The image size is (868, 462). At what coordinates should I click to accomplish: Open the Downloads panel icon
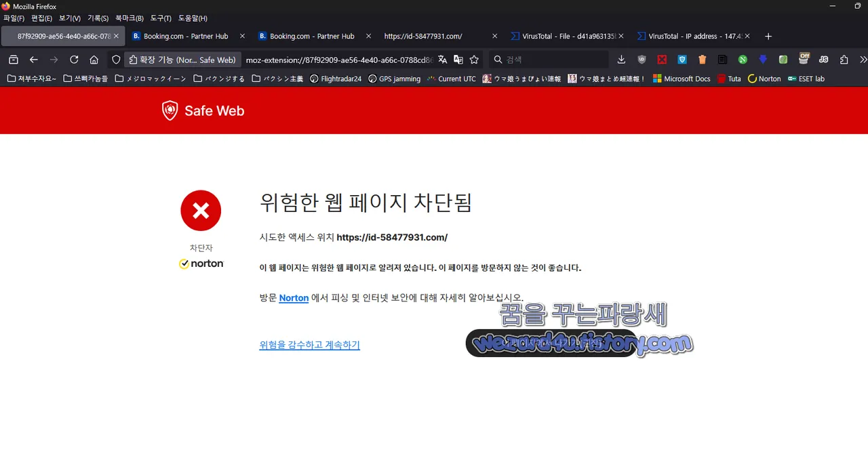point(621,60)
